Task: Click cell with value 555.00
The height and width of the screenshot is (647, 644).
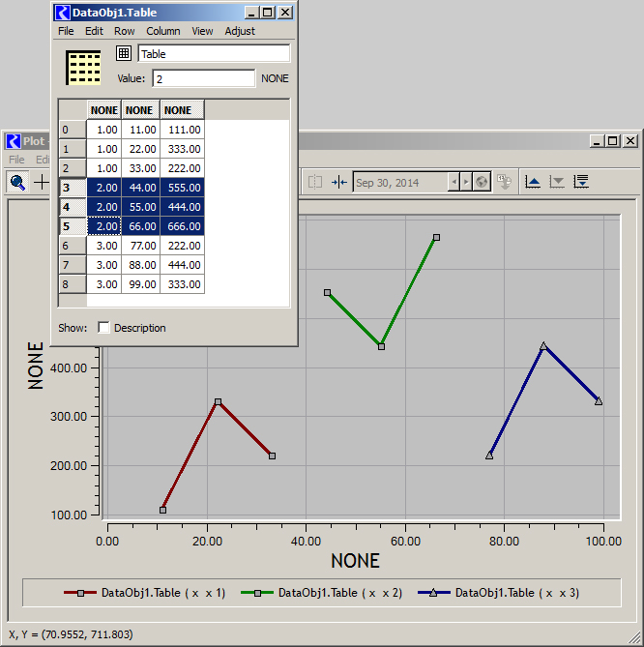Action: (182, 188)
